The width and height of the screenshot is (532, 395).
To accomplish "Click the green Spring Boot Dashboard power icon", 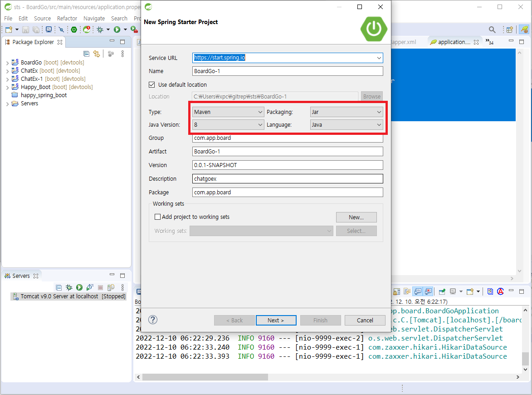I will (74, 30).
